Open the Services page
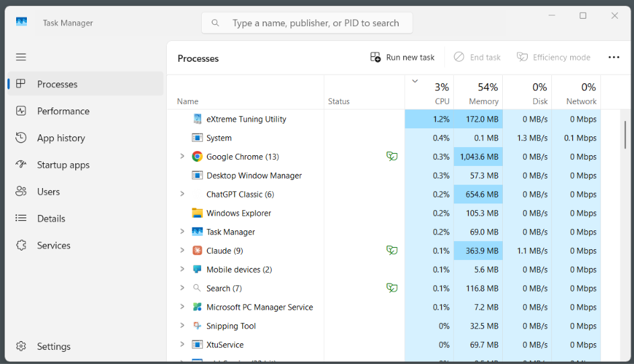Image resolution: width=634 pixels, height=364 pixels. pyautogui.click(x=85, y=245)
